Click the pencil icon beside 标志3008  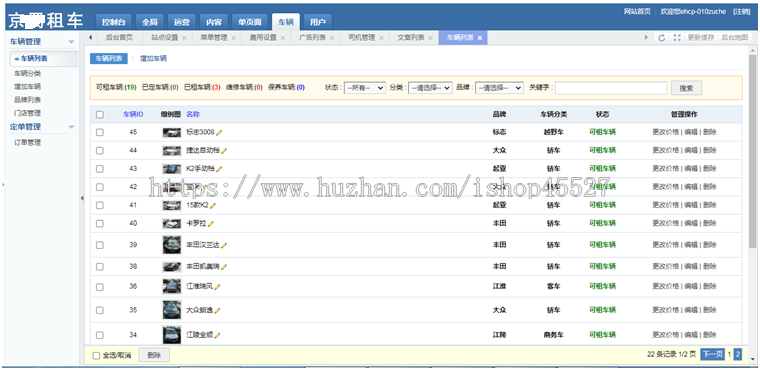pyautogui.click(x=219, y=132)
